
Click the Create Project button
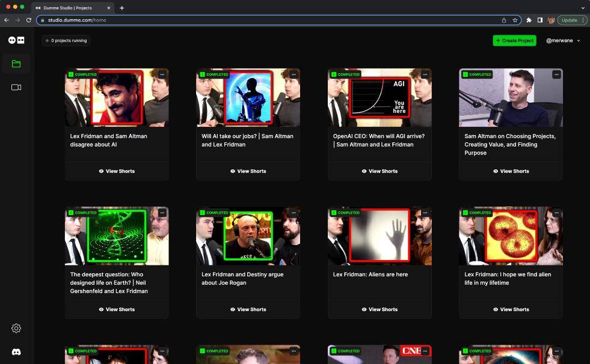(514, 40)
